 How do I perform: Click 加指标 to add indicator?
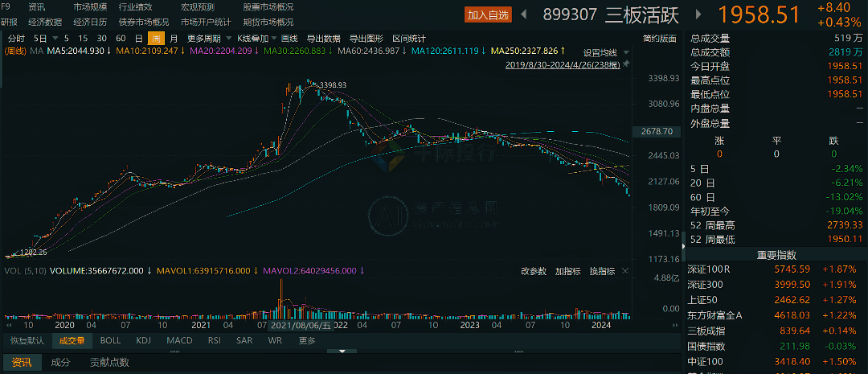tap(568, 271)
